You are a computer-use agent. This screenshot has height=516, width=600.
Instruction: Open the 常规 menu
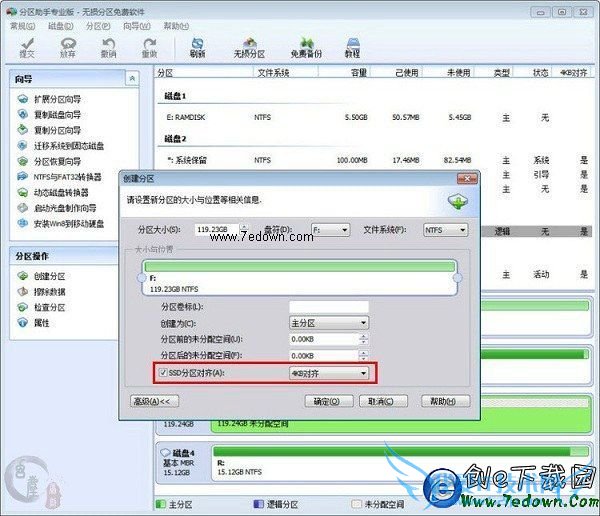point(23,26)
